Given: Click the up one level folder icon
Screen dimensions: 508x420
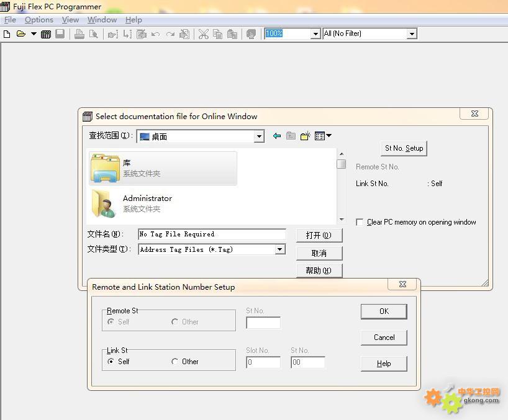Looking at the screenshot, I should (x=291, y=136).
